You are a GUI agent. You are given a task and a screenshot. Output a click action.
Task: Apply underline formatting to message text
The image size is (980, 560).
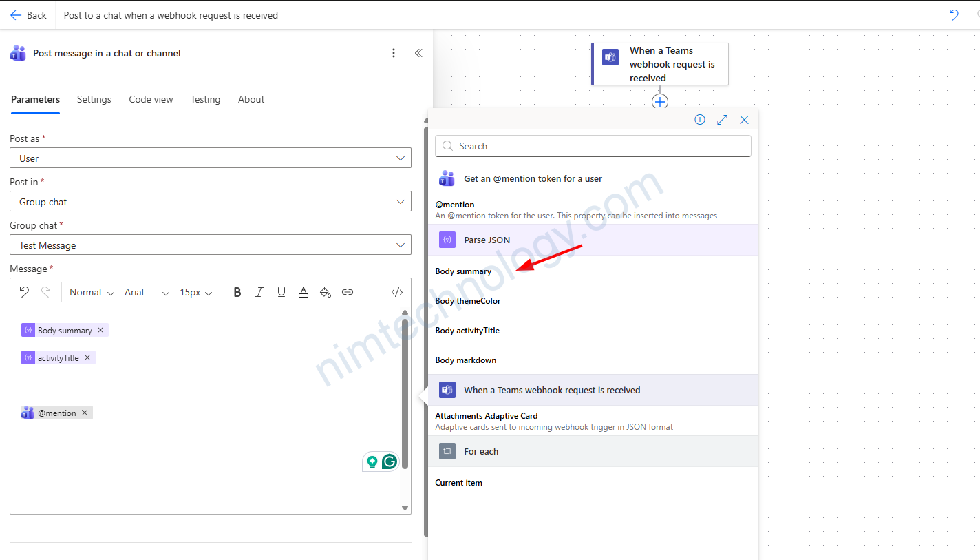coord(281,292)
